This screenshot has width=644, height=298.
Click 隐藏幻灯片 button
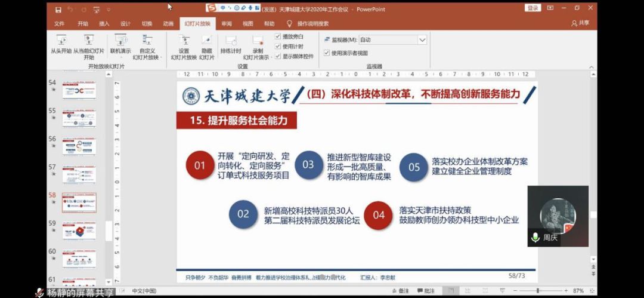(206, 48)
